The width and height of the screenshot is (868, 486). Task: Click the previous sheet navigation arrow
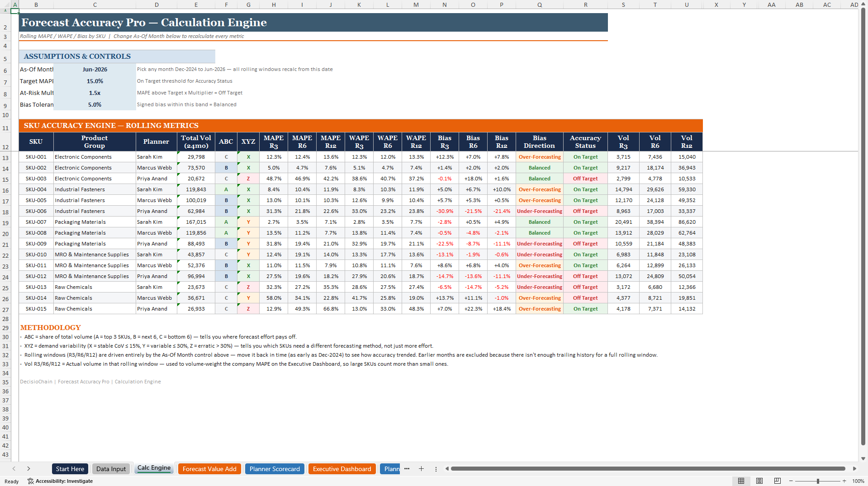click(14, 469)
